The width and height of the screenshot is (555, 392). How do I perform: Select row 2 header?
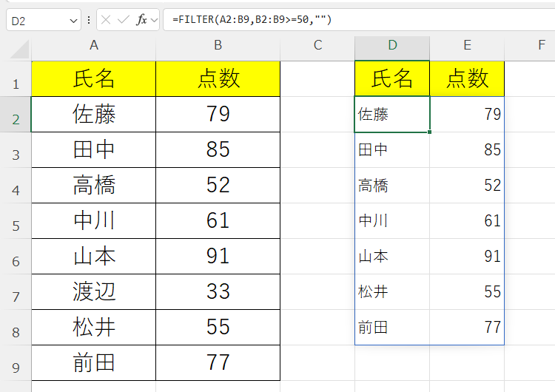16,115
